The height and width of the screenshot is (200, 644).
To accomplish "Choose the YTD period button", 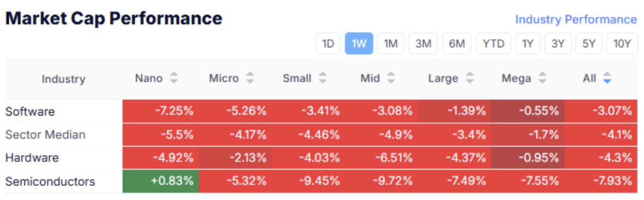I will [494, 44].
